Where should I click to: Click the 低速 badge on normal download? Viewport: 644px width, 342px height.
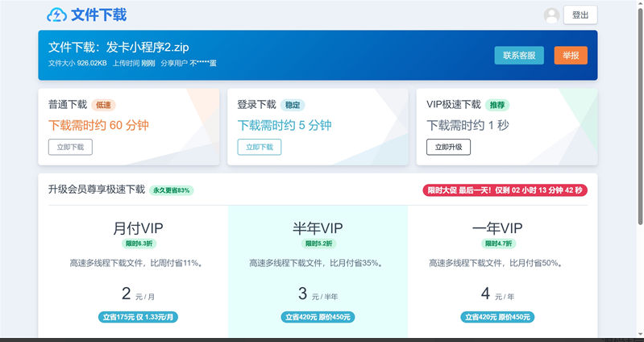[x=103, y=105]
